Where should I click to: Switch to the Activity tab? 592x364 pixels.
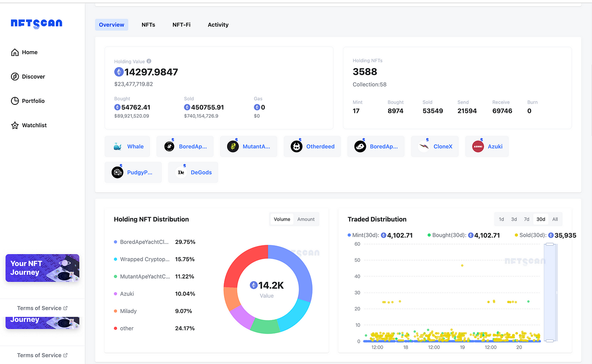point(218,25)
